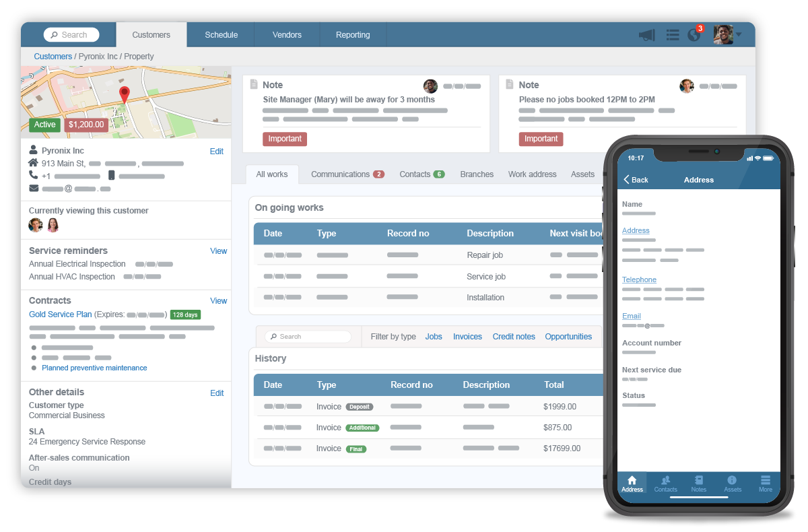This screenshot has width=808, height=532.
Task: Tap the Contacts icon in phone bar
Action: coord(665,484)
